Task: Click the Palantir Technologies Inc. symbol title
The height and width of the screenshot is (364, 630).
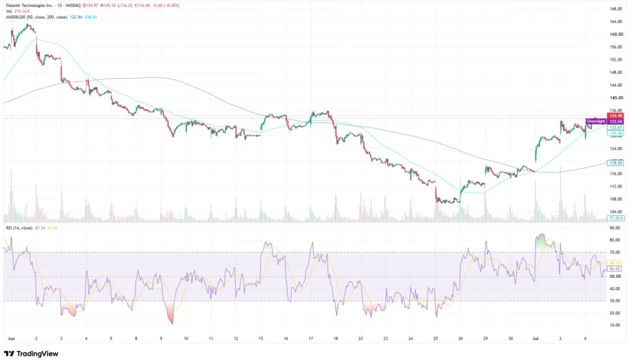Action: point(28,6)
